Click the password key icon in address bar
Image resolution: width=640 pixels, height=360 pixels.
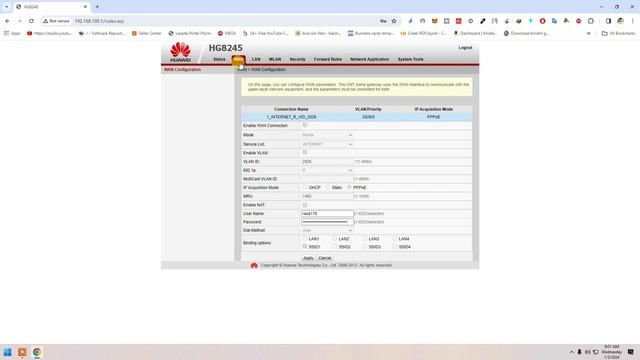383,21
